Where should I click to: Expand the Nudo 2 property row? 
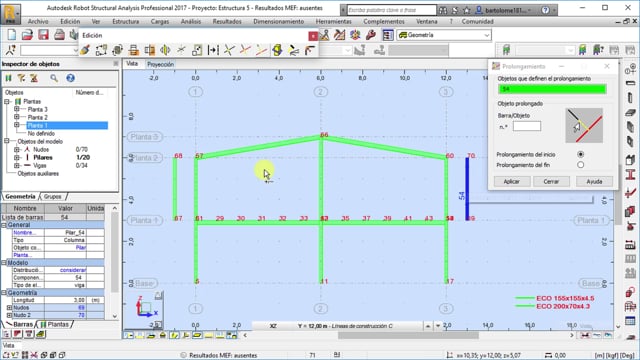9,315
